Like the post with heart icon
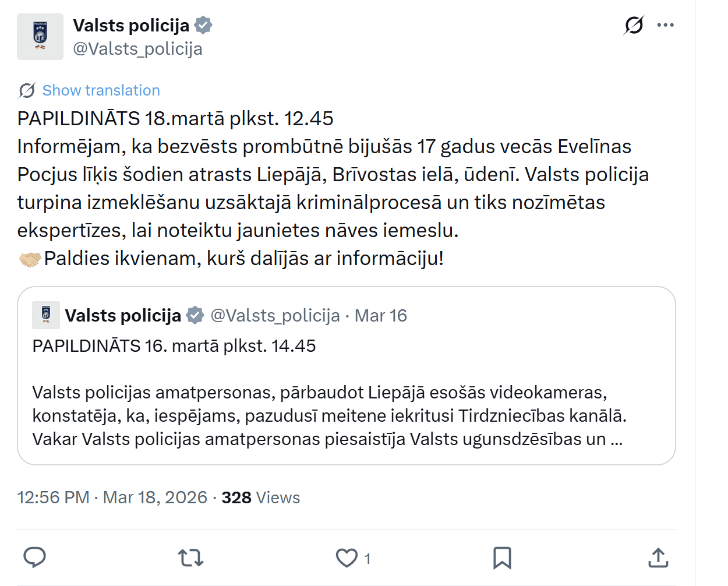This screenshot has height=586, width=728. (x=347, y=558)
